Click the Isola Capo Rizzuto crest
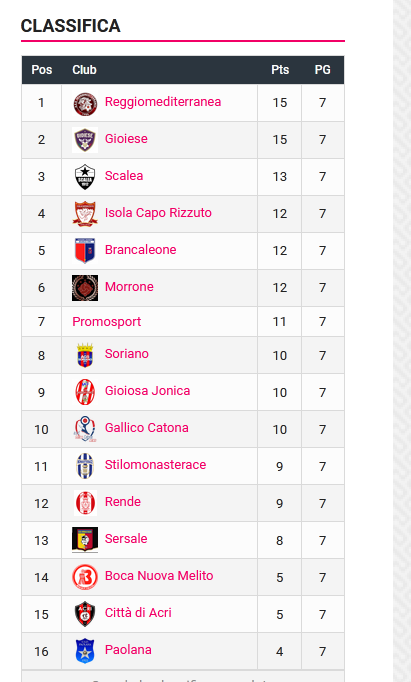Image resolution: width=411 pixels, height=682 pixels. (x=85, y=214)
